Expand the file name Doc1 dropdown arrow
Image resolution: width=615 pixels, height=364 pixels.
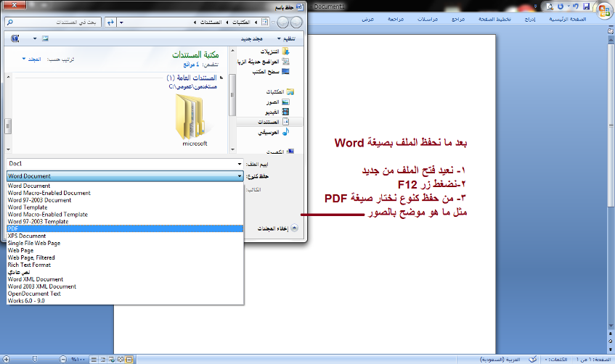240,164
